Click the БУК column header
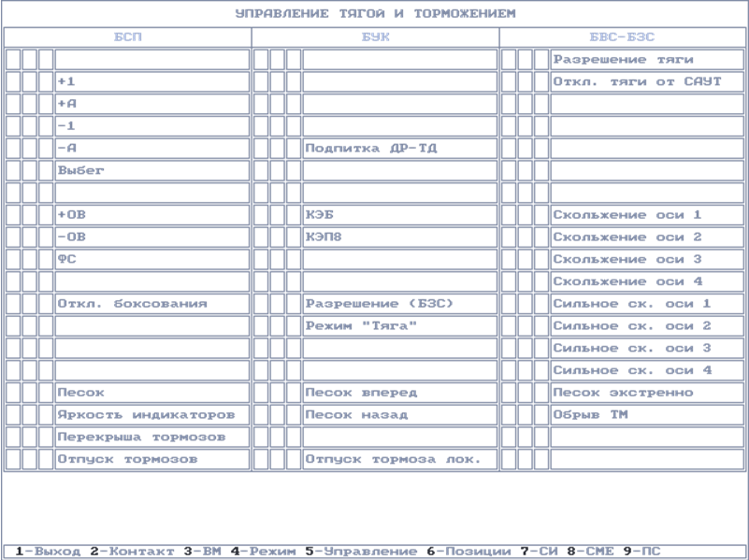This screenshot has height=560, width=749. [x=376, y=37]
